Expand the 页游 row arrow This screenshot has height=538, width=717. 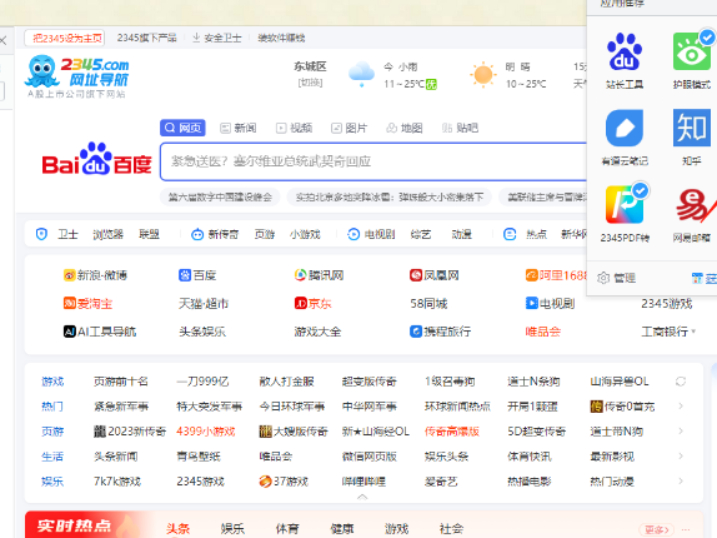click(681, 431)
